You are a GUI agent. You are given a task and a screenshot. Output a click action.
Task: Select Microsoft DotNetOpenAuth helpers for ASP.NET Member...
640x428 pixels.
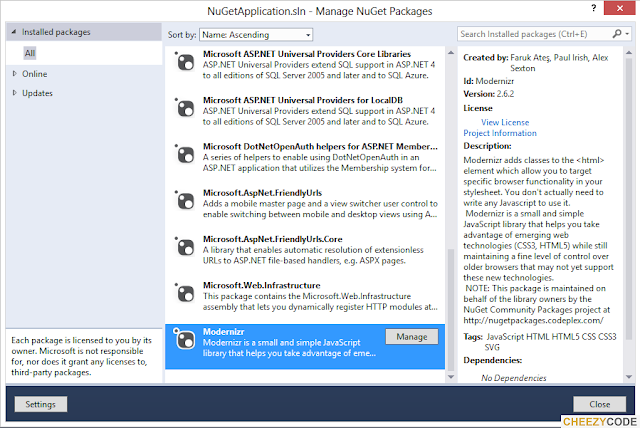[320, 146]
